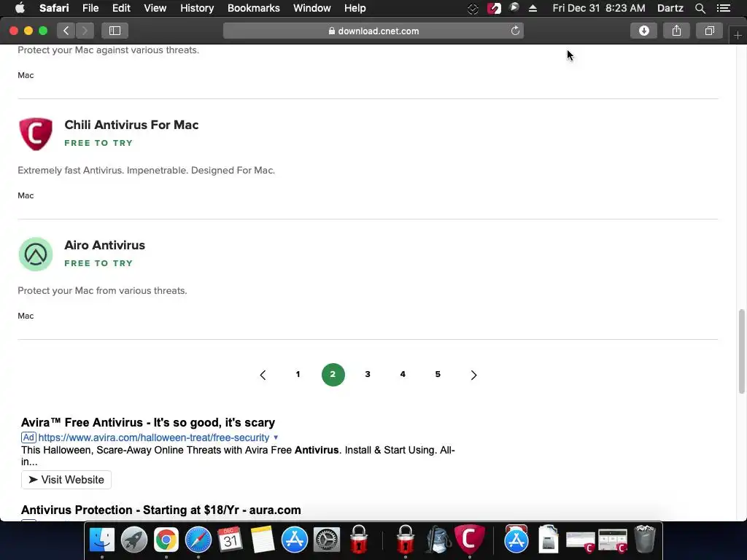Image resolution: width=747 pixels, height=560 pixels.
Task: Click the page vertical scrollbar thumb
Action: (741, 351)
